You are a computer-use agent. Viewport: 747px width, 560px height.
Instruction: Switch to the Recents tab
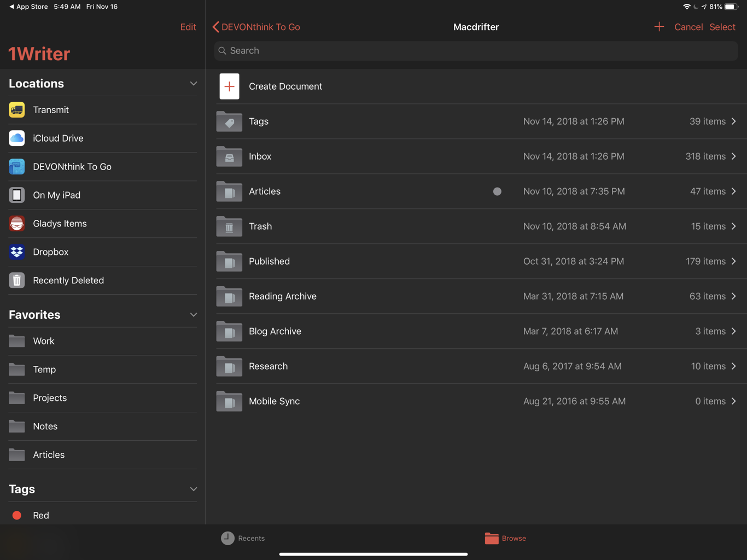[x=243, y=538]
